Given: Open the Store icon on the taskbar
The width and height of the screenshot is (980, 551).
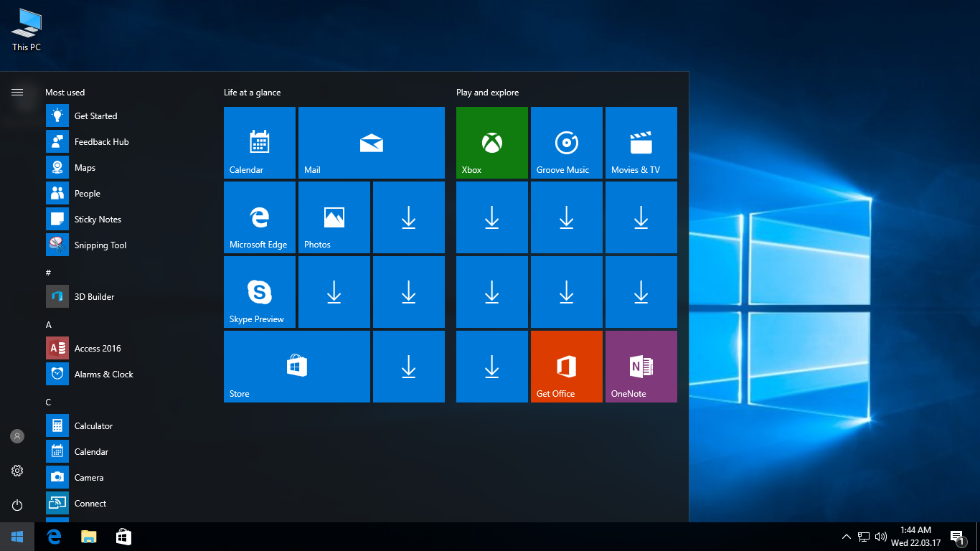Looking at the screenshot, I should pyautogui.click(x=123, y=537).
